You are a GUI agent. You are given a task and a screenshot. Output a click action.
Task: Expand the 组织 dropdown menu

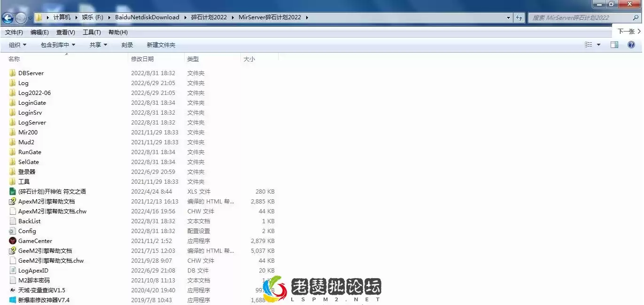click(17, 45)
